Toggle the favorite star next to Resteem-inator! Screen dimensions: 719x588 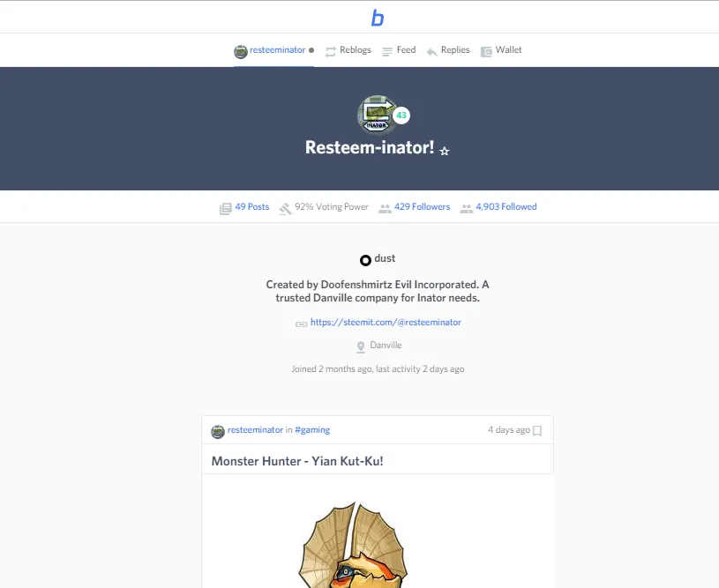445,151
